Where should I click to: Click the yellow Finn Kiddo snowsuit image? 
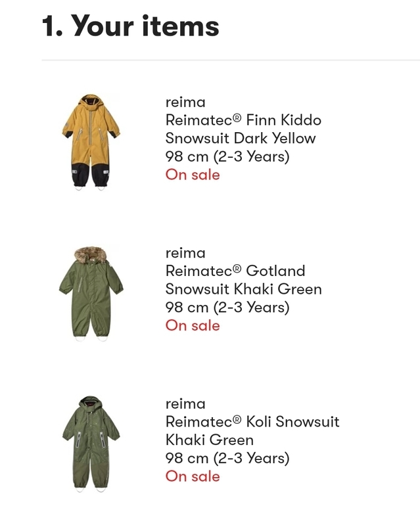[x=91, y=141]
